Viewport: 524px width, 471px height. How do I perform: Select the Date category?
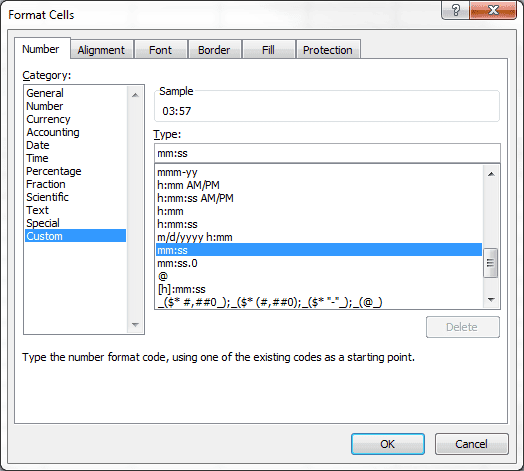point(76,145)
